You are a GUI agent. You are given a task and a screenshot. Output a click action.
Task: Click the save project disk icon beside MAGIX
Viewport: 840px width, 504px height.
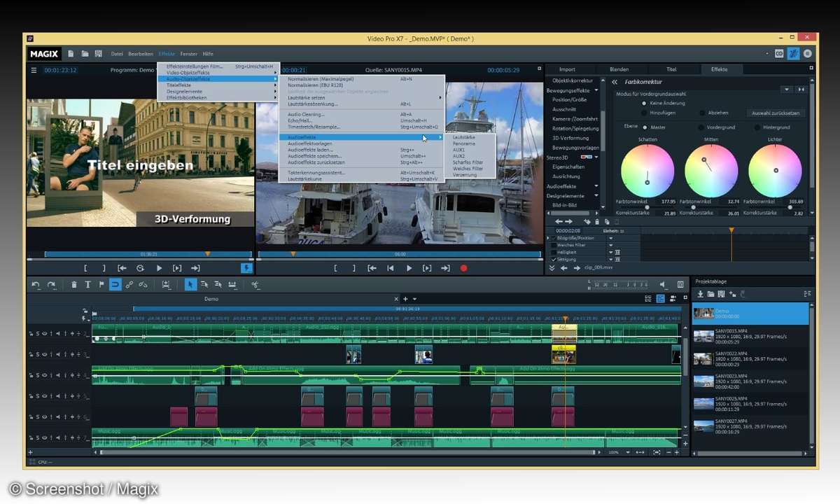(97, 53)
